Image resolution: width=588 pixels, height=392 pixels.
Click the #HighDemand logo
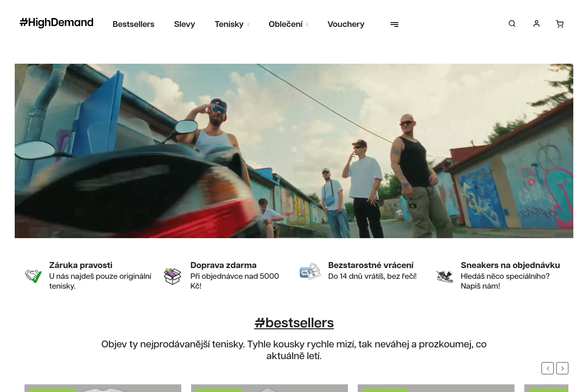tap(56, 23)
